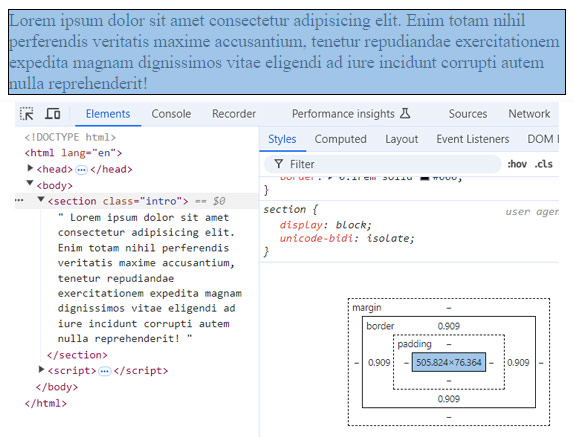Select the Styles pane tab
The height and width of the screenshot is (437, 574).
pyautogui.click(x=282, y=139)
